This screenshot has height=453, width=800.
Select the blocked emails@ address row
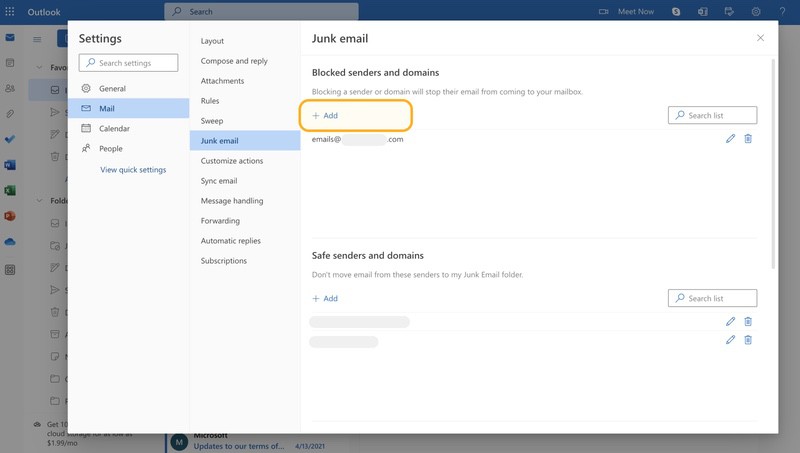pos(357,139)
